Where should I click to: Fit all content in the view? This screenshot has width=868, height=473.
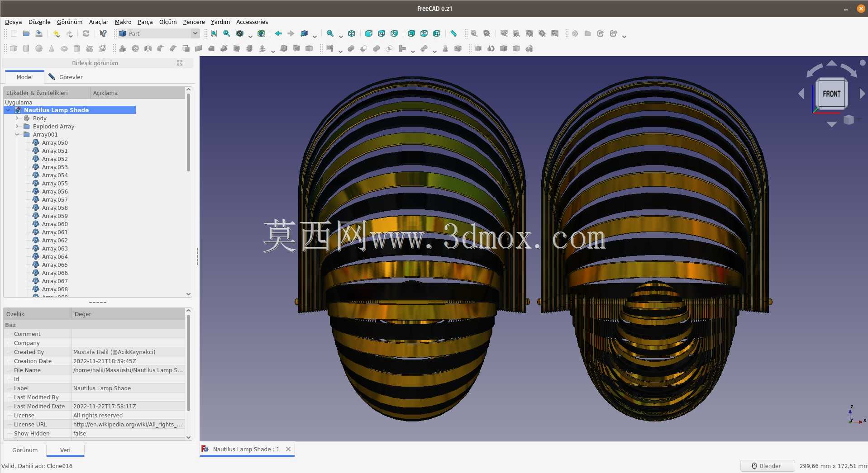click(x=214, y=33)
